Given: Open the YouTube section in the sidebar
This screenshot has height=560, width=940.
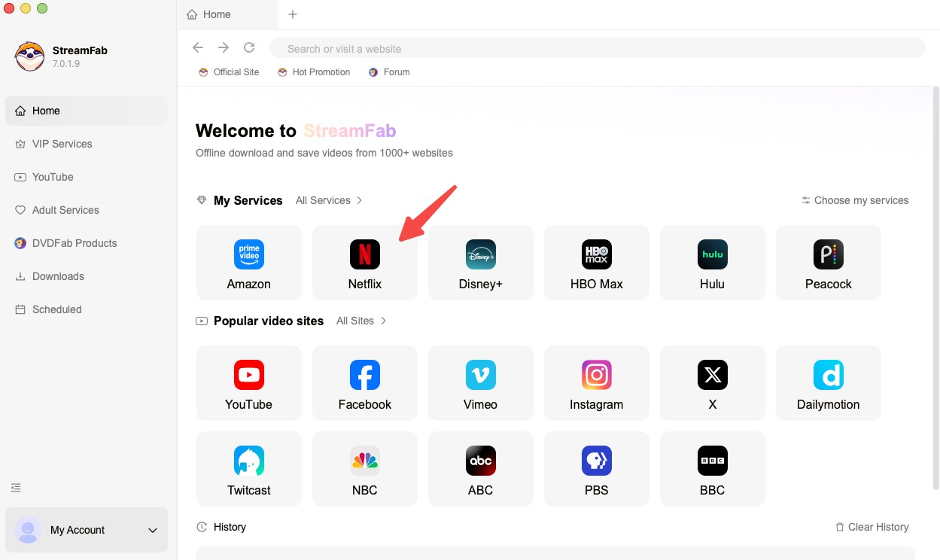Looking at the screenshot, I should [53, 177].
